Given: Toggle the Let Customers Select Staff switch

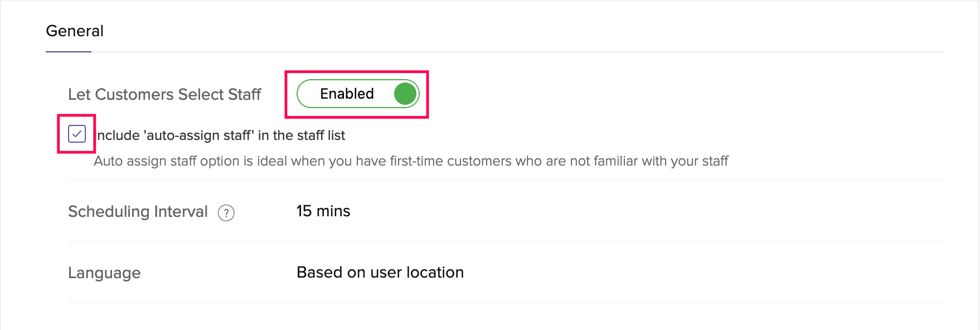Looking at the screenshot, I should click(x=358, y=94).
